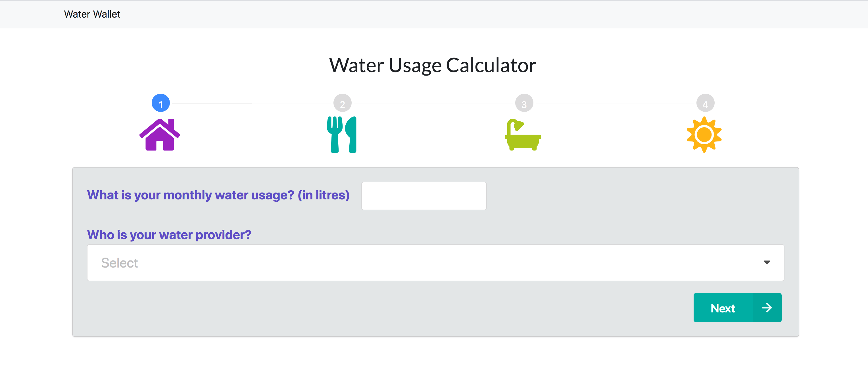Screen dimensions: 868x384
Task: Click the Next button label
Action: pos(723,308)
